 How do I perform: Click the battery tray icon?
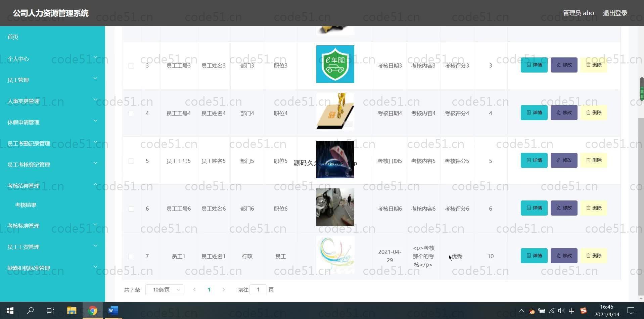coord(542,311)
